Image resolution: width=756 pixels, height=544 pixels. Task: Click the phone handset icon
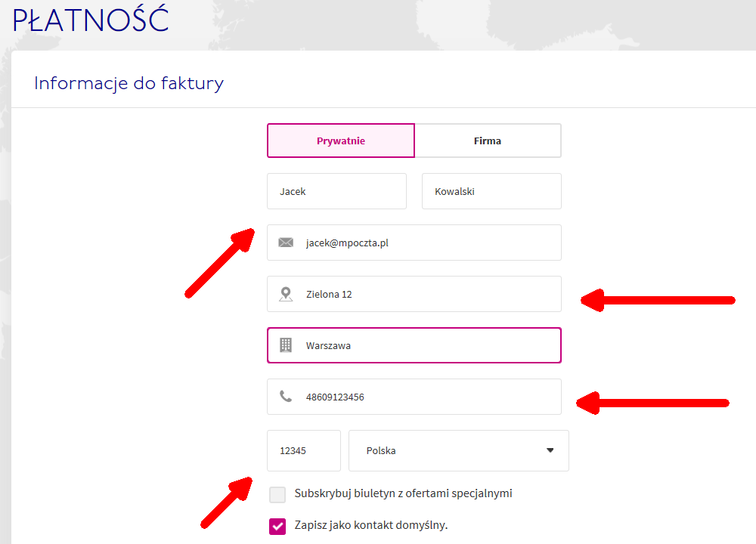(x=286, y=397)
